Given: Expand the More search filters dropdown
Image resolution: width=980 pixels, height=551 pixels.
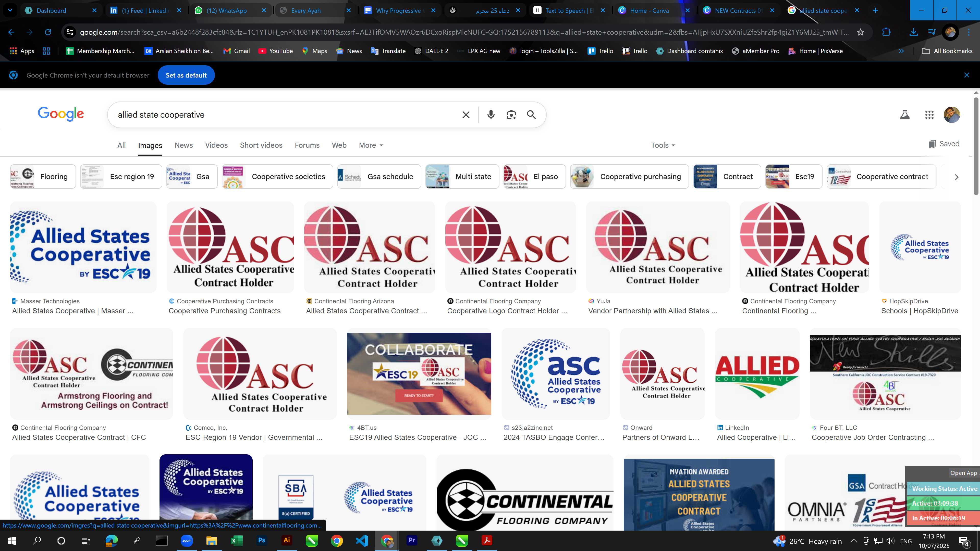Looking at the screenshot, I should [371, 145].
